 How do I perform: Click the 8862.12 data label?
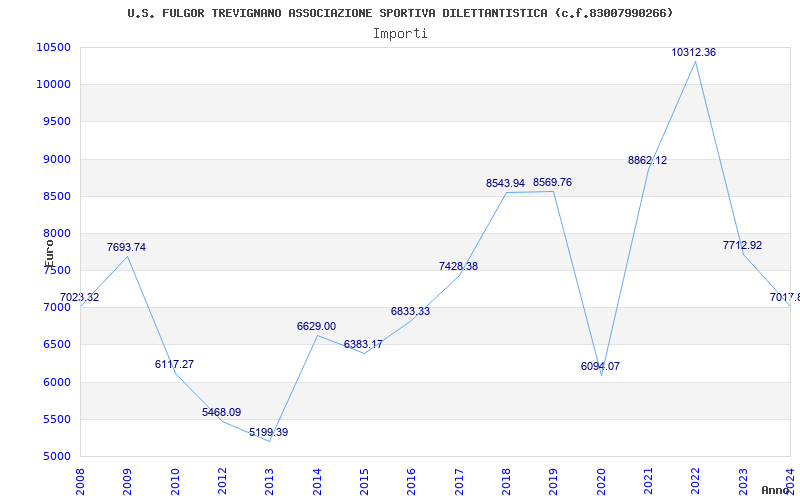647,160
